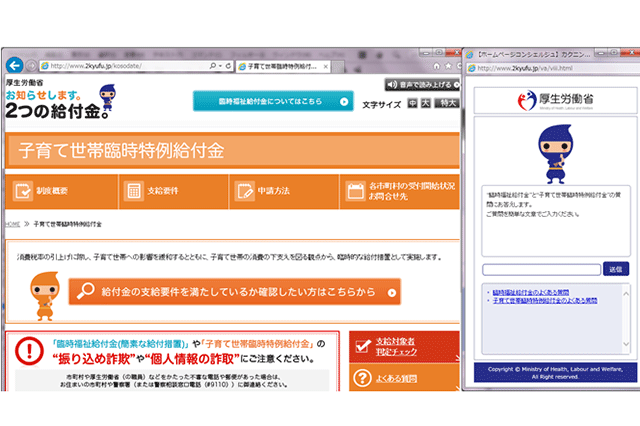Close the 子育て世帯臨時特例給付 browser tab
This screenshot has width=640, height=426.
tap(325, 67)
